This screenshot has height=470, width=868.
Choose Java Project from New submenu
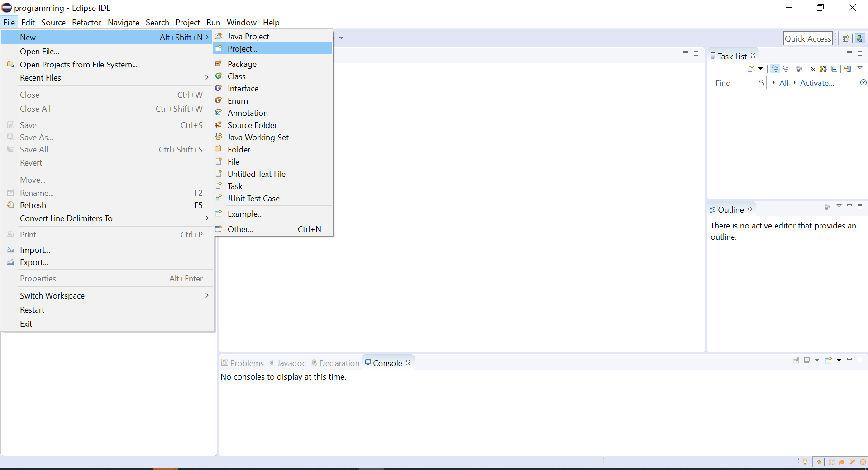(x=273, y=36)
